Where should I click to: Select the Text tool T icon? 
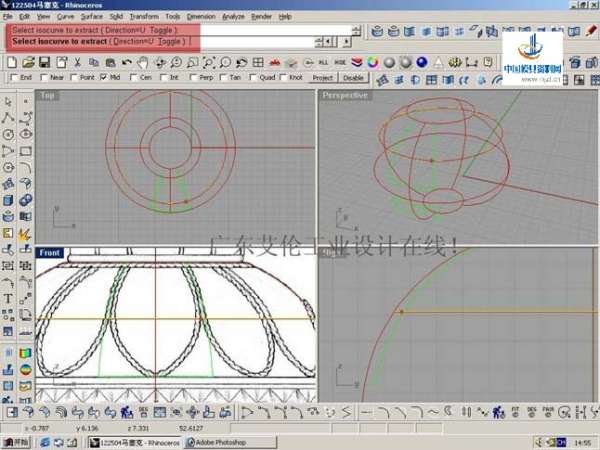pos(8,298)
